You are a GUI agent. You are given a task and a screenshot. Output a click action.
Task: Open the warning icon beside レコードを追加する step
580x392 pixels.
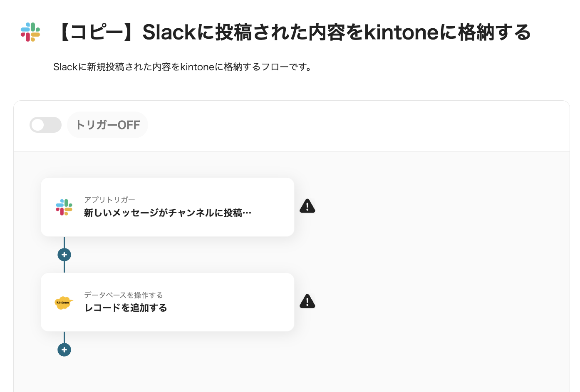(x=307, y=301)
